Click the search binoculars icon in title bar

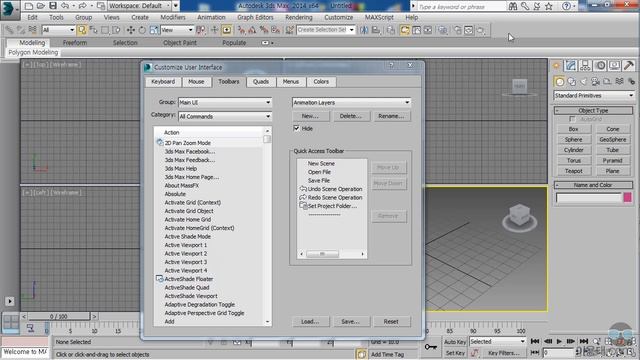coord(513,6)
